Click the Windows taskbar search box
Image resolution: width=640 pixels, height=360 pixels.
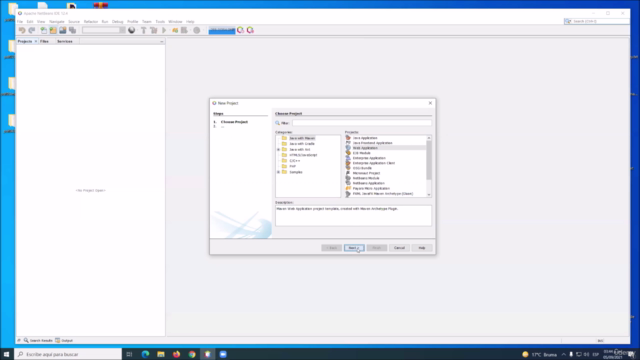click(x=69, y=354)
